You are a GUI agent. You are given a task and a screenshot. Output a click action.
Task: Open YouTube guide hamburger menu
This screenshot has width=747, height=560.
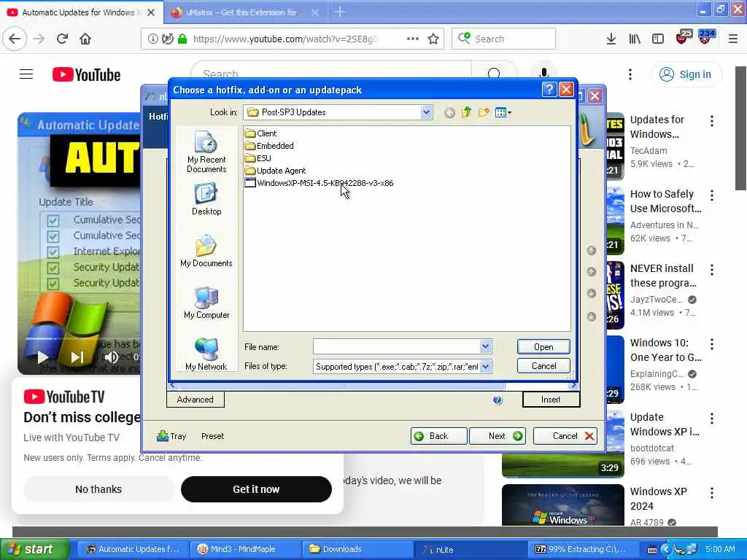(x=26, y=74)
